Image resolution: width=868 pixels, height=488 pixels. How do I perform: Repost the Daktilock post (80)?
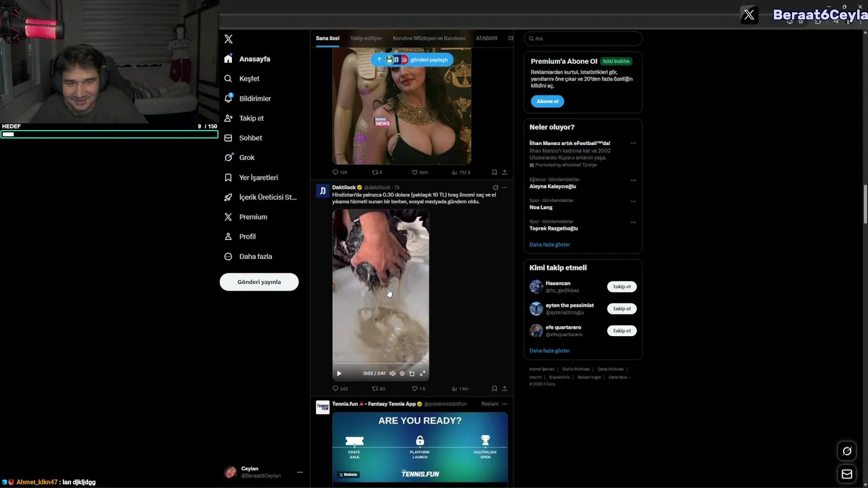[x=378, y=389]
